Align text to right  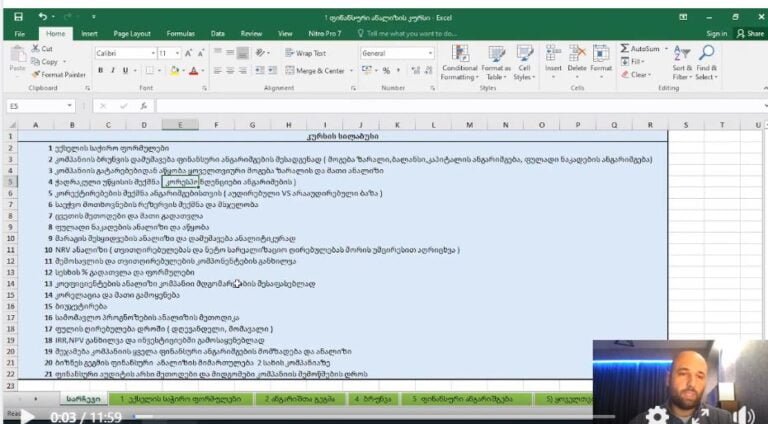(x=242, y=71)
